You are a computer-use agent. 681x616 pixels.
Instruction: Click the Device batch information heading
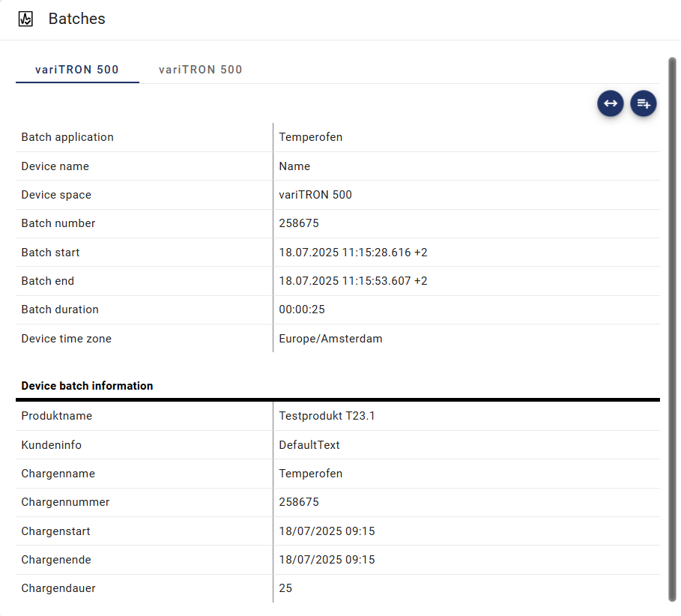pyautogui.click(x=87, y=386)
